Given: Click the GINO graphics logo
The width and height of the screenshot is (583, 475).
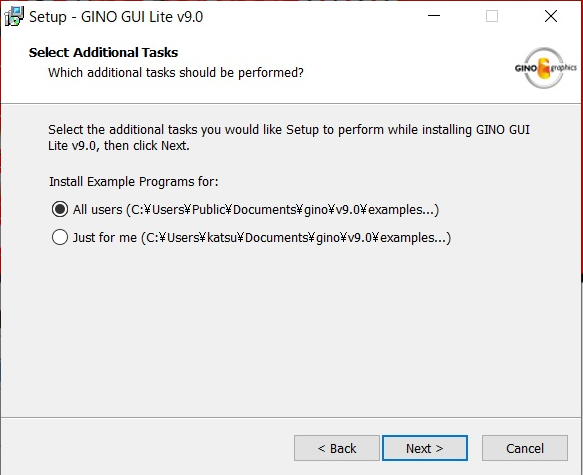Looking at the screenshot, I should tap(545, 68).
